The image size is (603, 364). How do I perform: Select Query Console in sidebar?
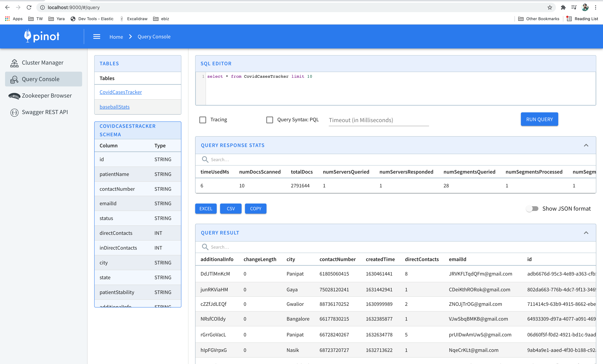[41, 79]
